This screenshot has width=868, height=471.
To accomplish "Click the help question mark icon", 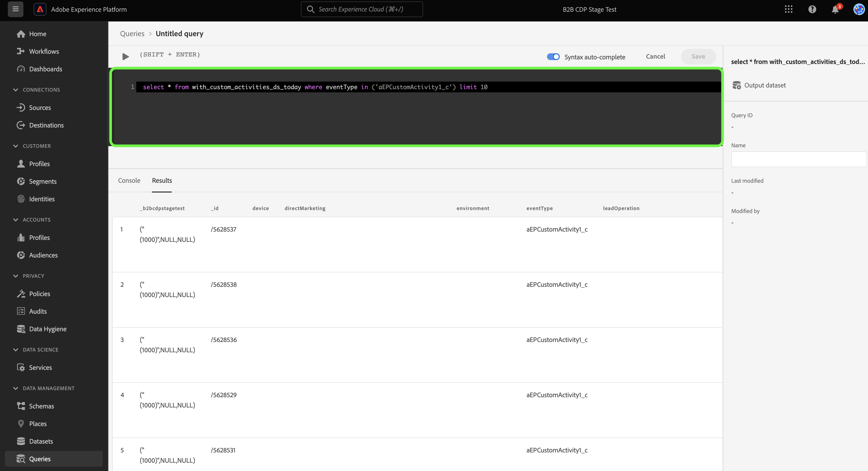I will [812, 10].
